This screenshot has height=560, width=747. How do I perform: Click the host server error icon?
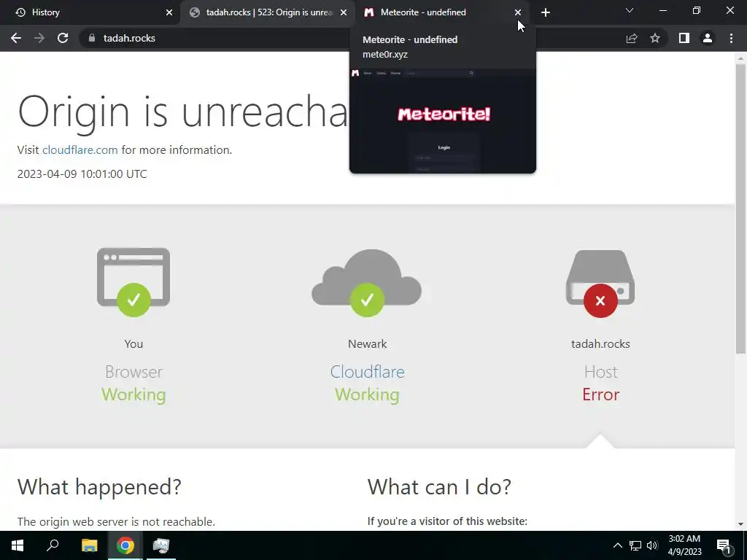600,284
